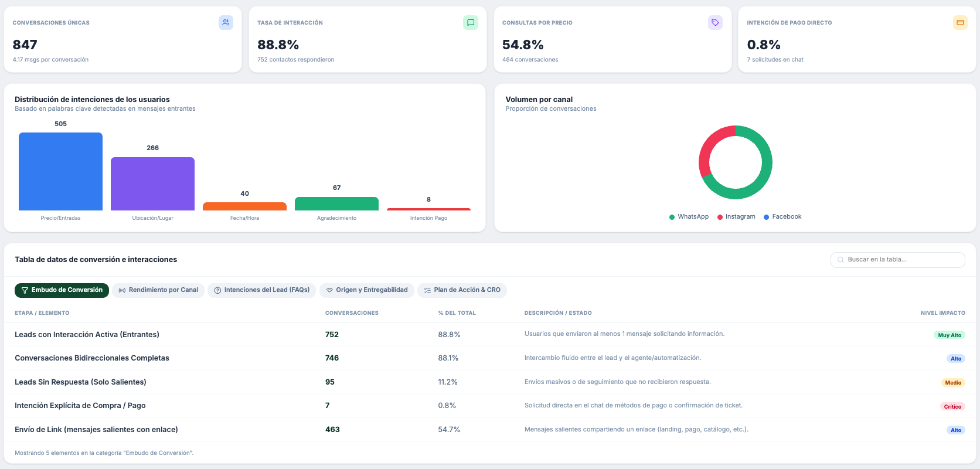Click the Leads Sin Respuesta (Solo Salientes) row
The width and height of the screenshot is (980, 469).
(490, 382)
